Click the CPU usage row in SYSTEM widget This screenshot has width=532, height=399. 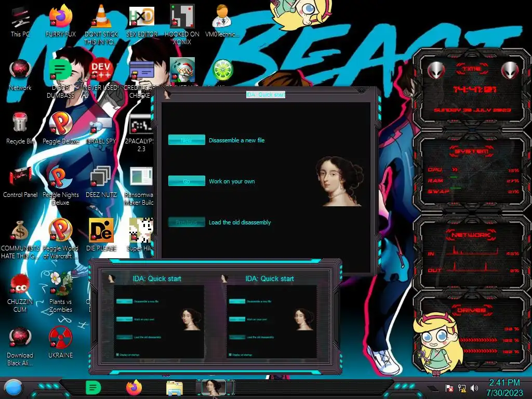473,170
